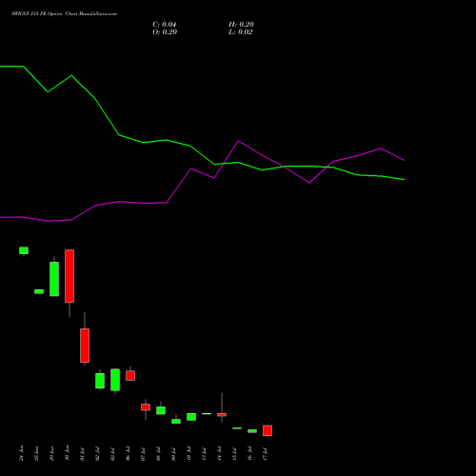Click the "16 Jul" date axis label
Viewport: 476px width, 476px height.
(x=249, y=454)
